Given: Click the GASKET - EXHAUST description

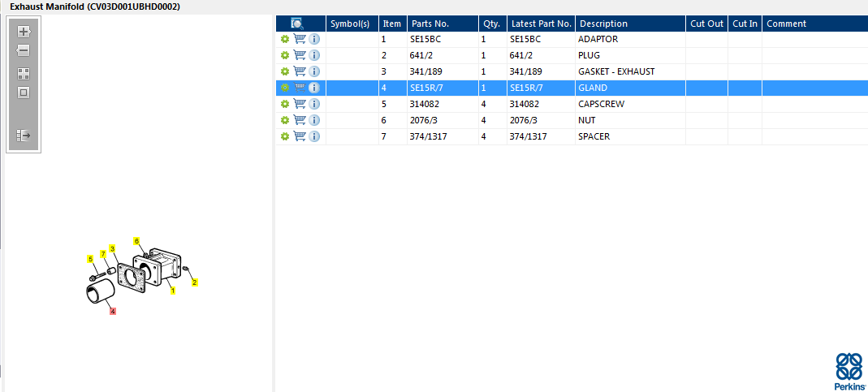Looking at the screenshot, I should coord(631,71).
